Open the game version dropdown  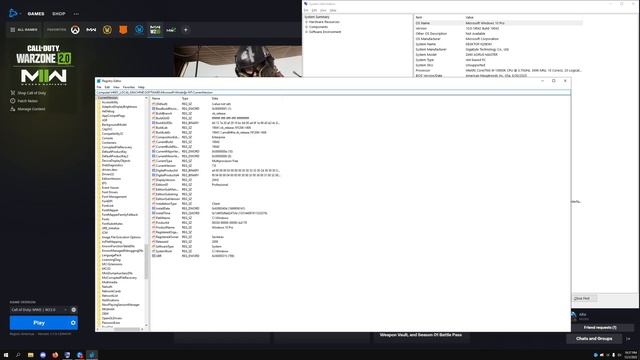(39, 310)
